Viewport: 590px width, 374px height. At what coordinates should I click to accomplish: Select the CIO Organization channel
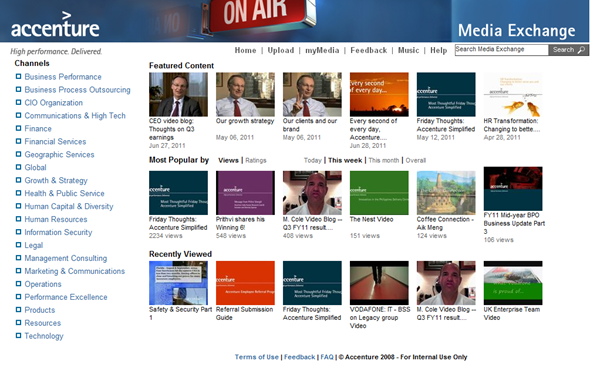point(53,103)
